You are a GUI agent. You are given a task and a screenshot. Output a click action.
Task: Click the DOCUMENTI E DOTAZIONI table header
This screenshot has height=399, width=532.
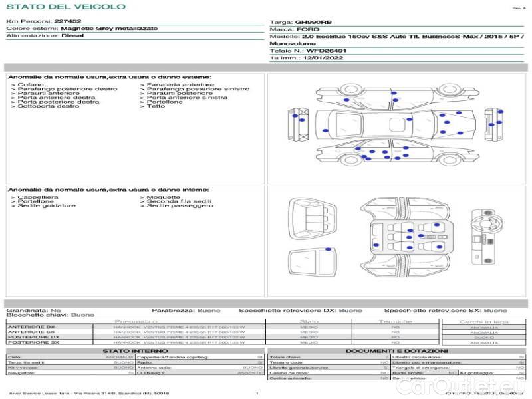396,351
